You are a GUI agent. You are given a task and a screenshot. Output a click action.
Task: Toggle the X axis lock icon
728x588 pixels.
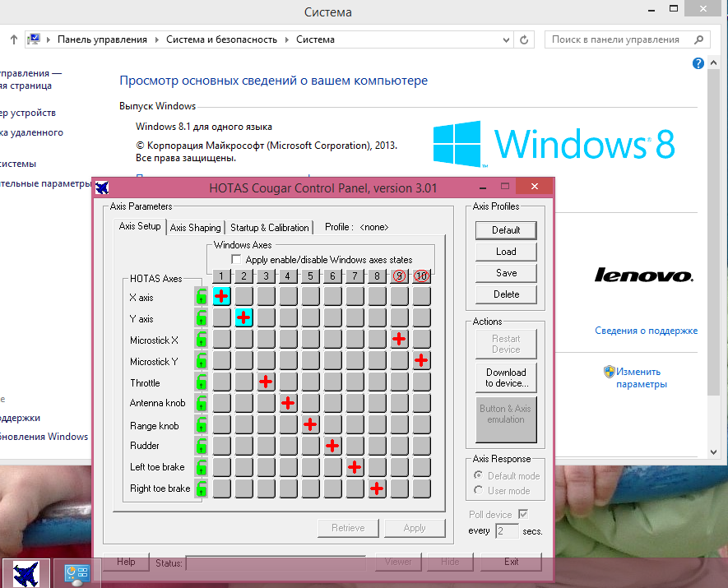pyautogui.click(x=201, y=296)
